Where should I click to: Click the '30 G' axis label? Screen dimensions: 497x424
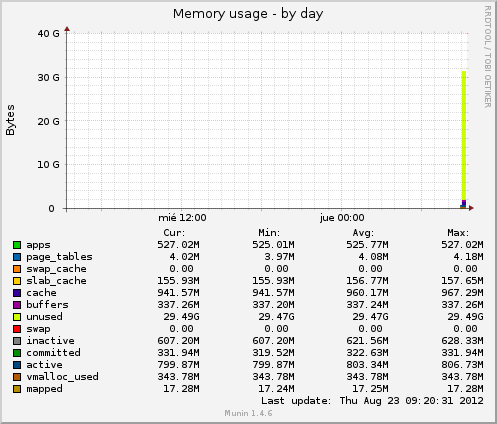48,78
